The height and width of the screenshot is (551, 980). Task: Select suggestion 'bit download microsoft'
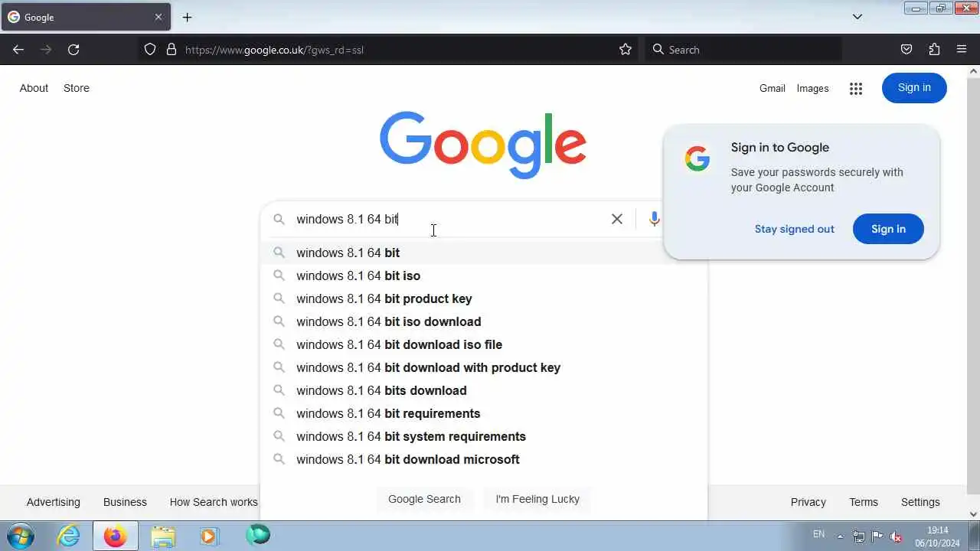pyautogui.click(x=484, y=459)
